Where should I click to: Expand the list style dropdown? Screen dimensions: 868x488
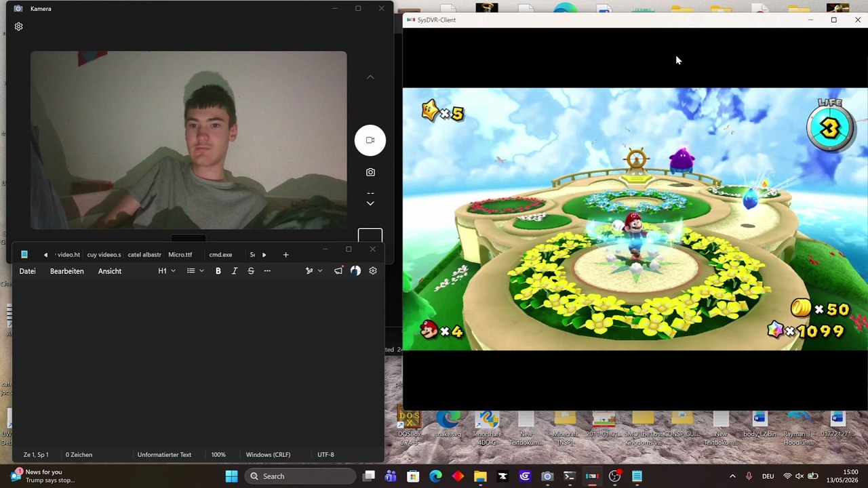pos(195,271)
